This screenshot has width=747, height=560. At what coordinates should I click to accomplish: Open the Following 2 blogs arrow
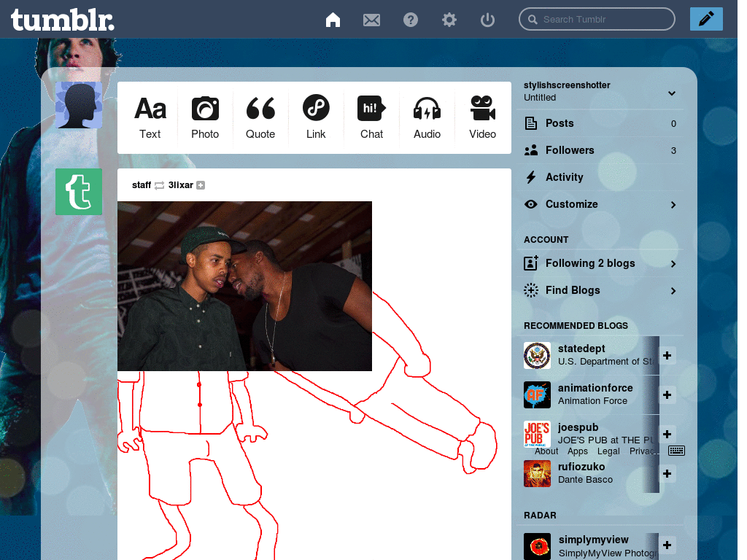pos(673,264)
